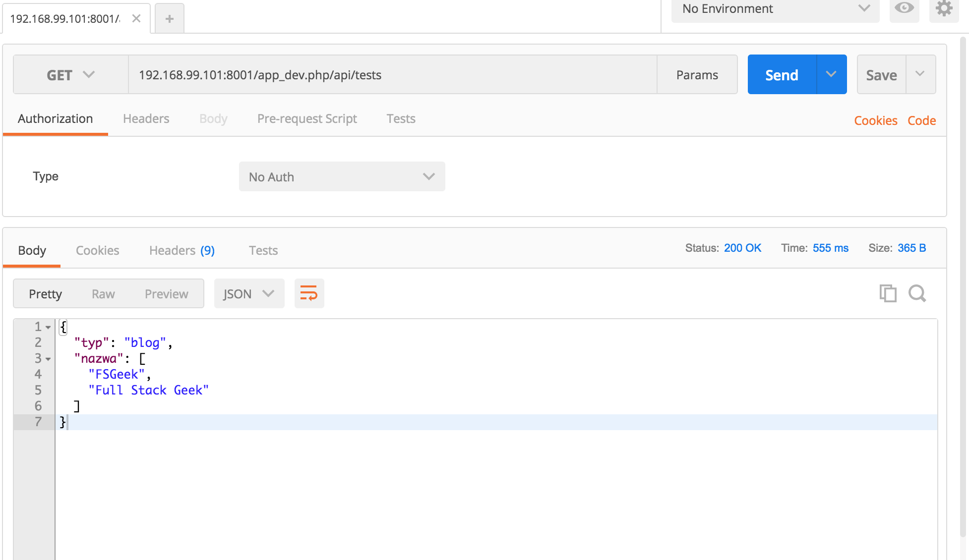Expand the No Environment selector
Viewport: 969px width, 560px height.
[x=775, y=9]
